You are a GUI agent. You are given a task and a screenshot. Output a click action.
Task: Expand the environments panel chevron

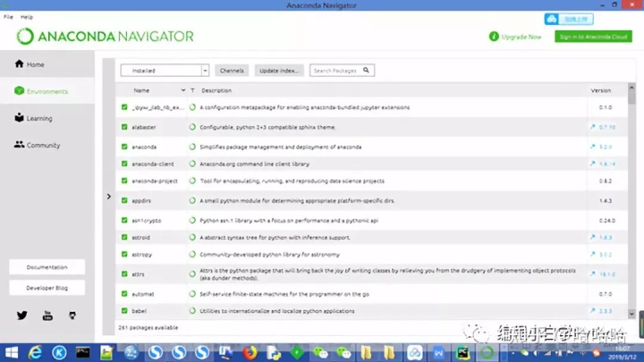pyautogui.click(x=109, y=197)
